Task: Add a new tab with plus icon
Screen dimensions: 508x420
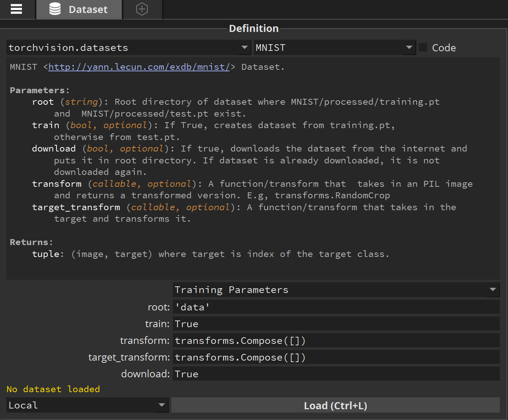Action: click(142, 9)
